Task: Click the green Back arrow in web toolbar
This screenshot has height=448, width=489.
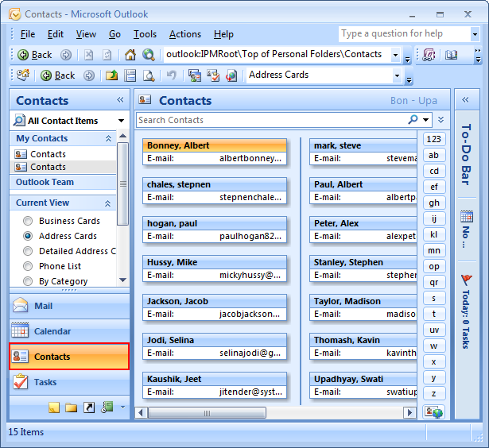Action: point(23,55)
